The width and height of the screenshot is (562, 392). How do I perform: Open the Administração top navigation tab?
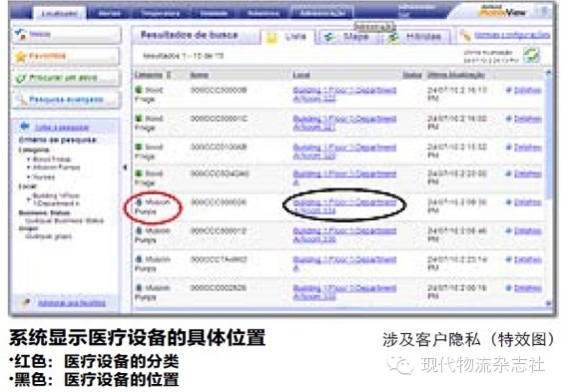(x=322, y=14)
